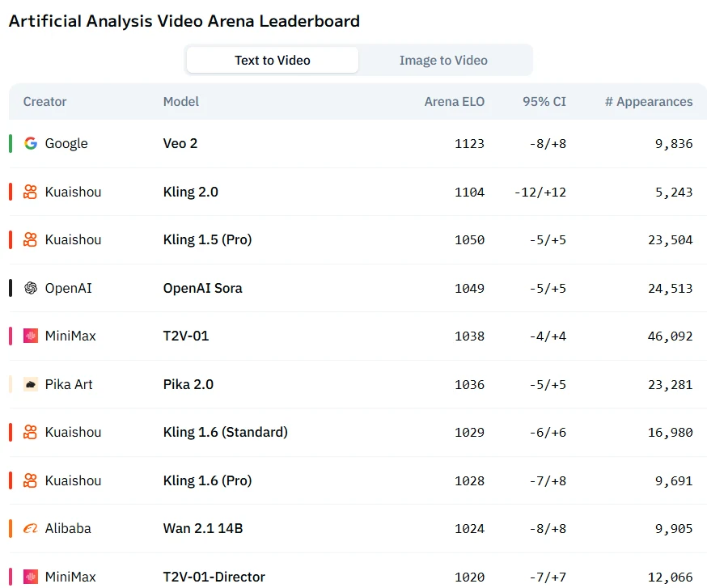Click the ELO value 1028
This screenshot has height=588, width=707.
[469, 480]
